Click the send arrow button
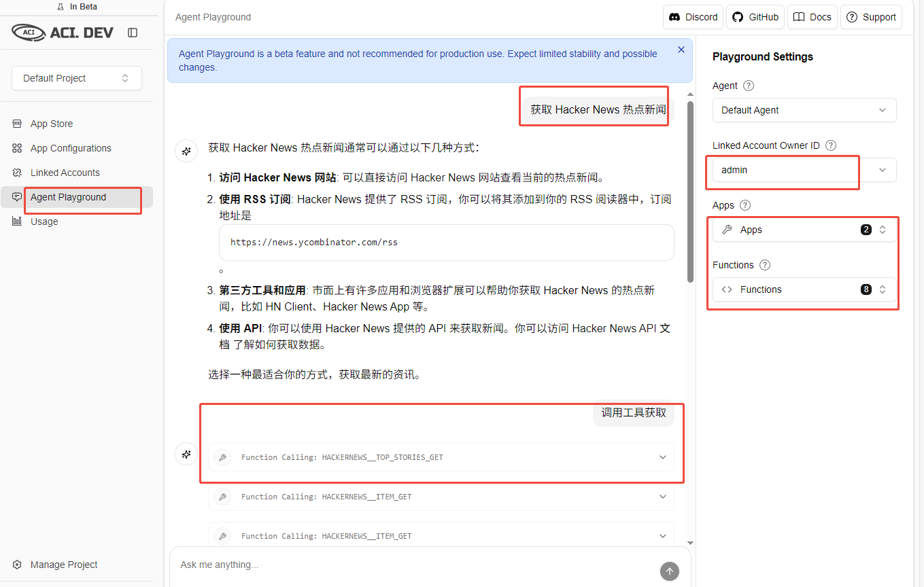This screenshot has width=924, height=587. 669,571
